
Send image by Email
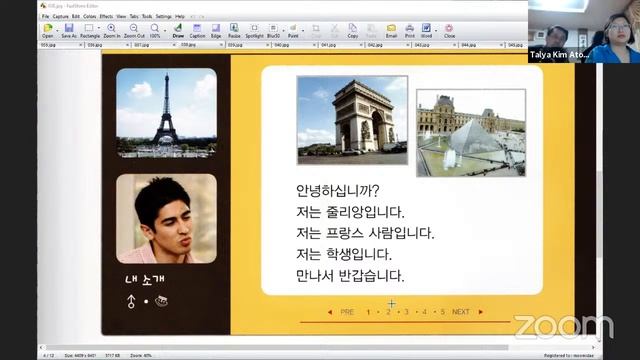pos(391,28)
